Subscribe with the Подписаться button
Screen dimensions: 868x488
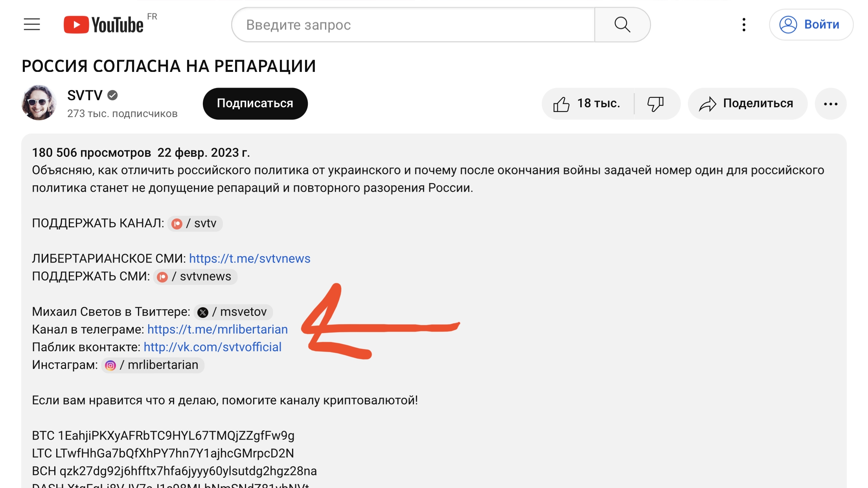[255, 104]
